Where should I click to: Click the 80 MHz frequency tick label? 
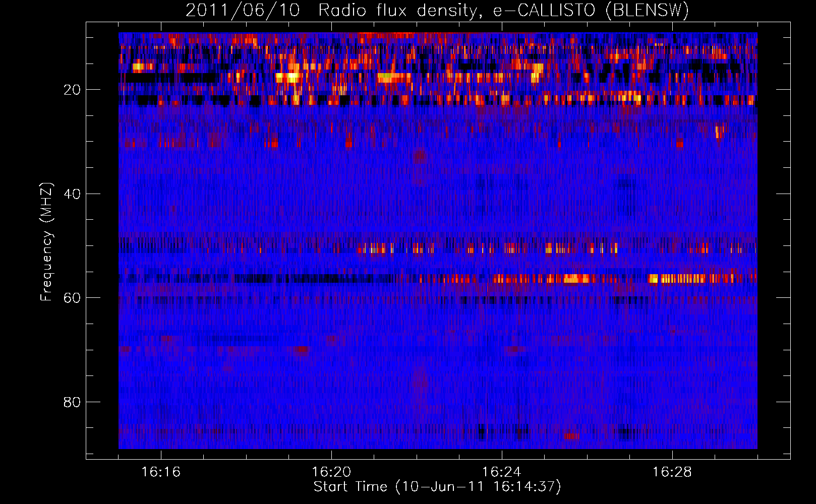[x=73, y=402]
